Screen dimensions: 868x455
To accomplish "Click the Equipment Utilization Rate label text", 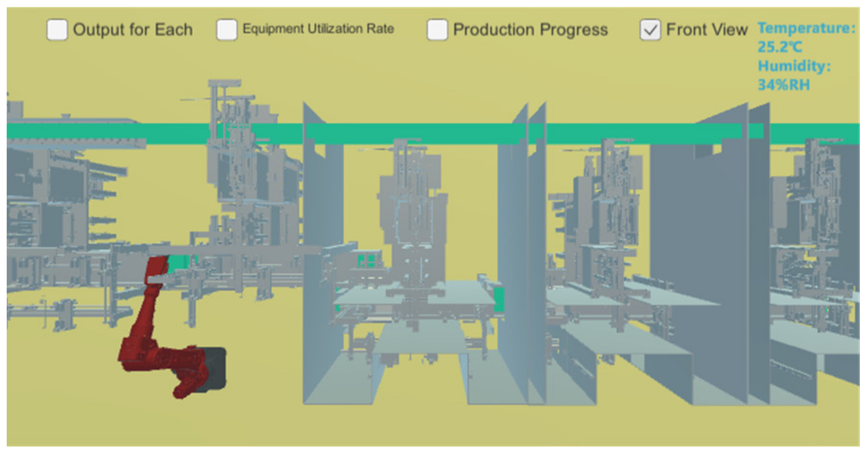I will [318, 29].
